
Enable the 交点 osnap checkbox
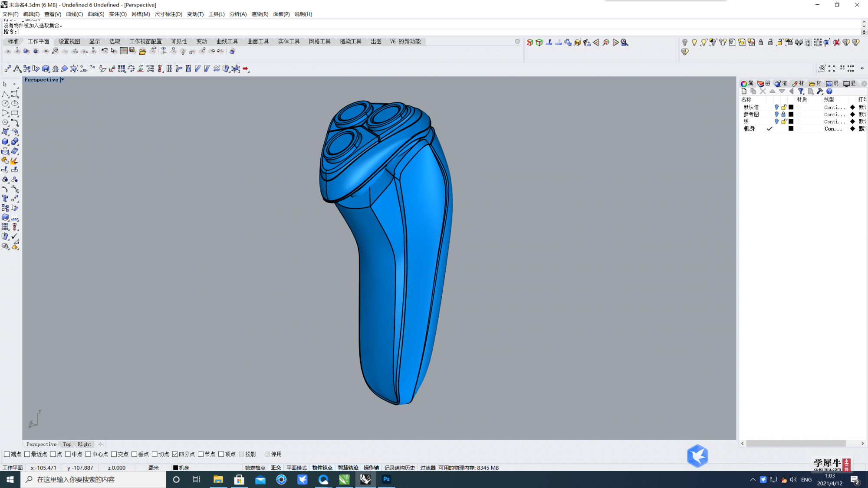pos(114,454)
